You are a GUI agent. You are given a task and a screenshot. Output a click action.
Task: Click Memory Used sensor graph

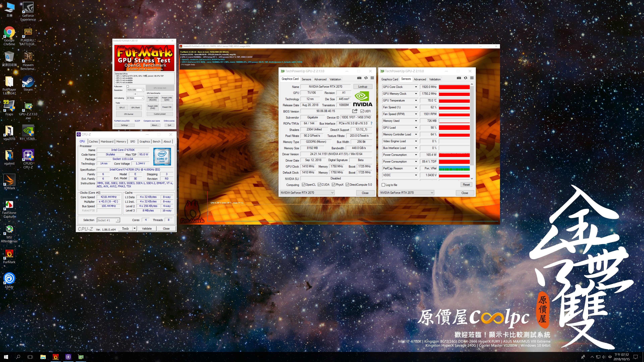454,121
